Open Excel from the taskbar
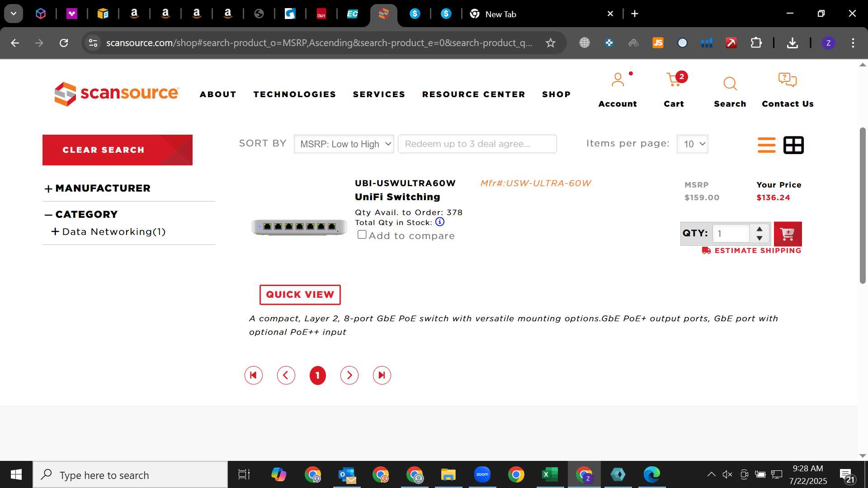The width and height of the screenshot is (868, 488). [550, 474]
